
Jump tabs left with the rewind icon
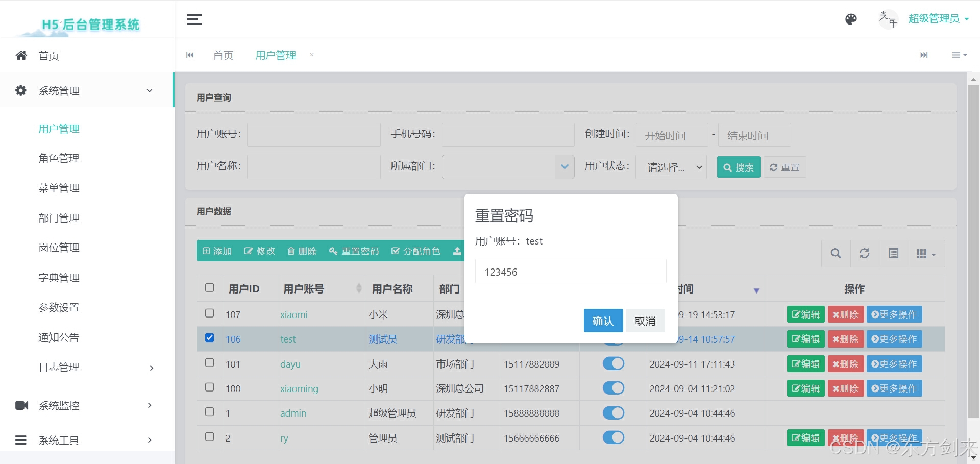(x=190, y=55)
